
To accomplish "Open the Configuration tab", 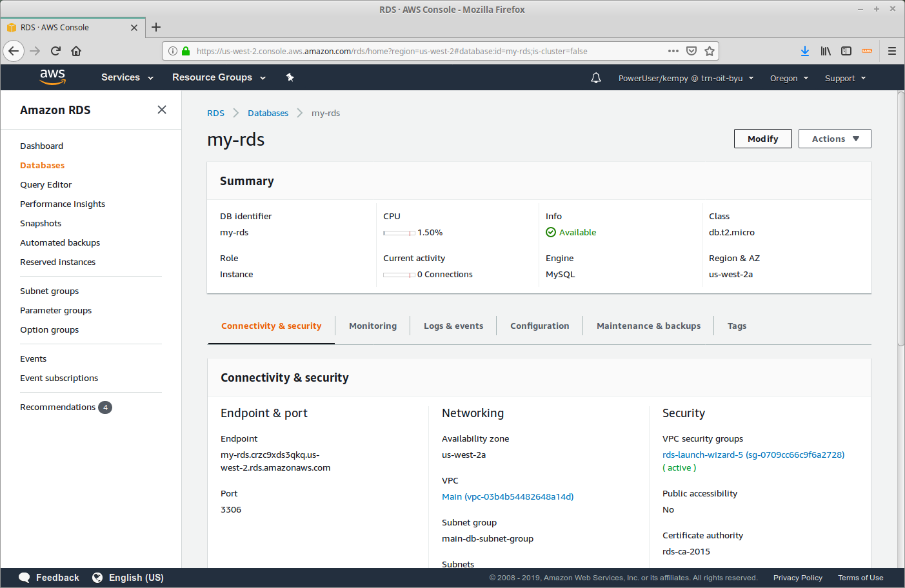I will click(540, 326).
